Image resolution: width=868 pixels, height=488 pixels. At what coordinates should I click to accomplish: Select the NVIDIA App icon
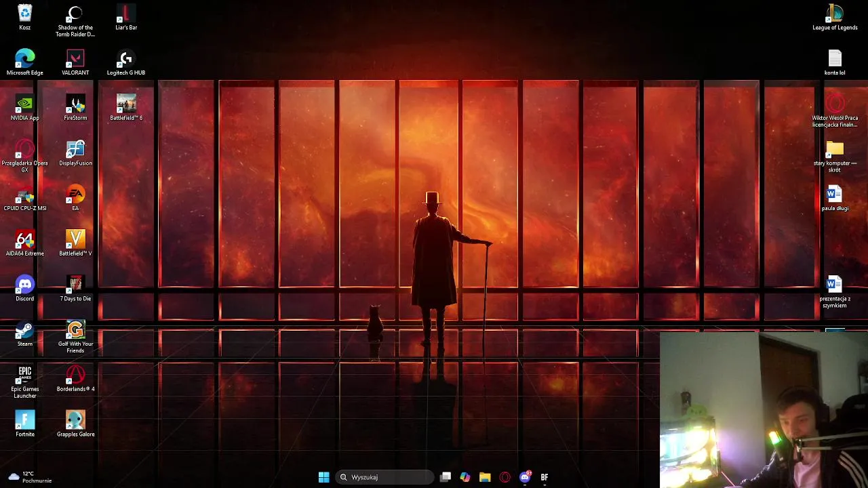coord(25,108)
